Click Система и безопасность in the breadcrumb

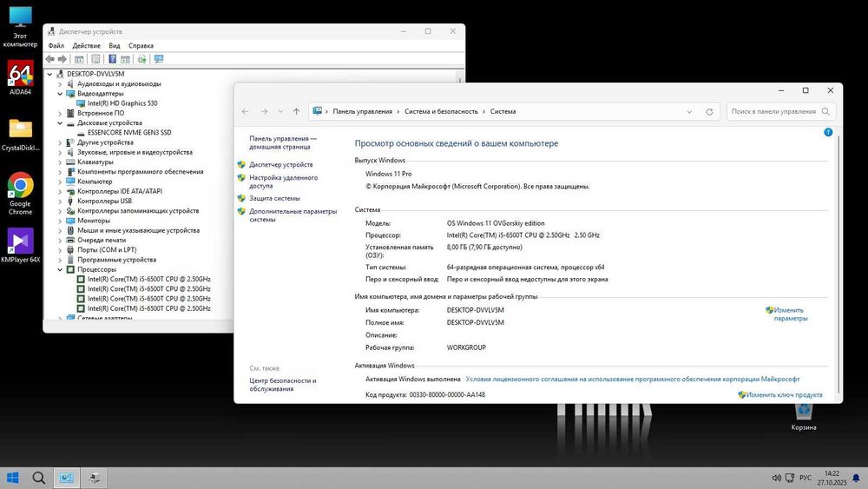[x=441, y=111]
